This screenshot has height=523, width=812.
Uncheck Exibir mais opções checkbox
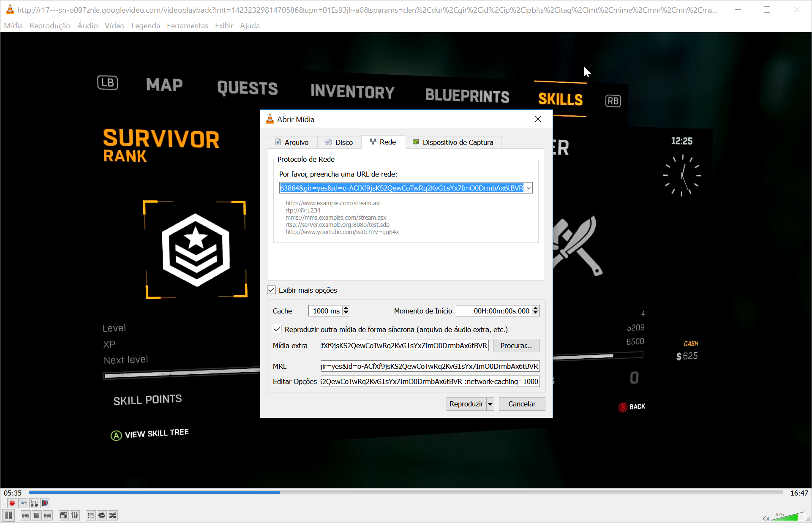click(x=271, y=290)
